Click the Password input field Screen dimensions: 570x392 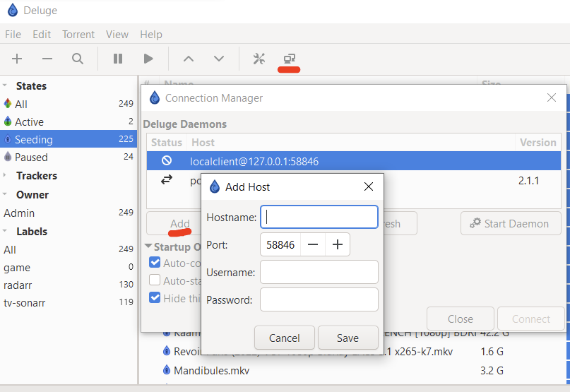[x=319, y=299]
